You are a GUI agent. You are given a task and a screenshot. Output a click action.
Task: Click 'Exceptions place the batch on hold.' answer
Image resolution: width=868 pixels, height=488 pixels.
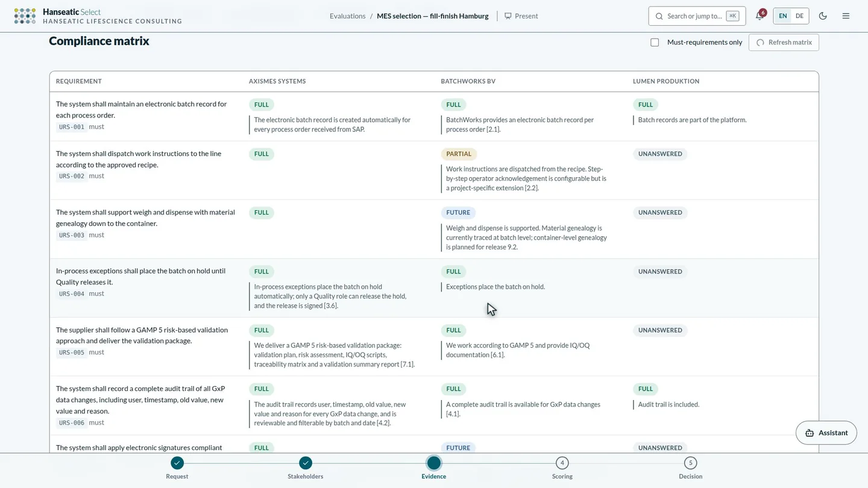[495, 287]
